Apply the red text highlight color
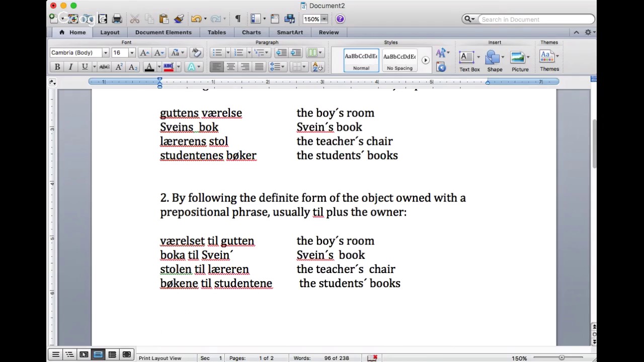The image size is (644, 362). 169,67
